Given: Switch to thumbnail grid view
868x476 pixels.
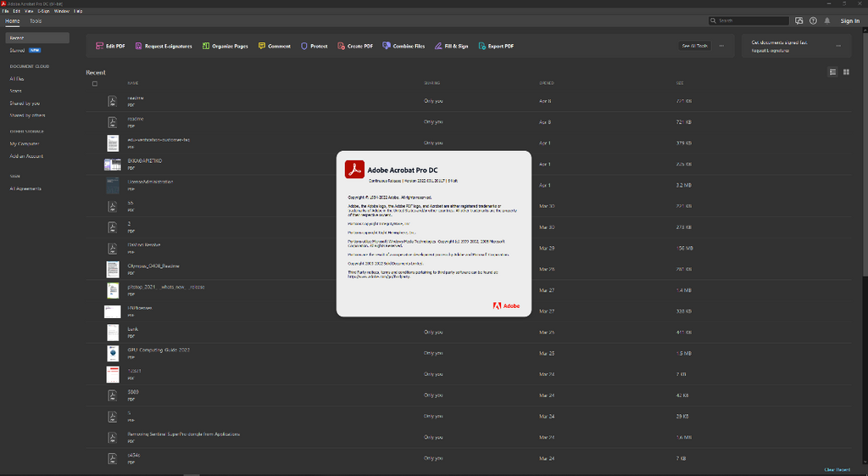Looking at the screenshot, I should tap(847, 72).
